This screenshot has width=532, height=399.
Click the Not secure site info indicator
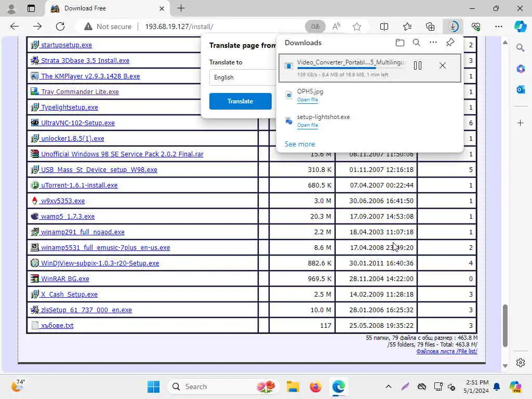coord(108,26)
